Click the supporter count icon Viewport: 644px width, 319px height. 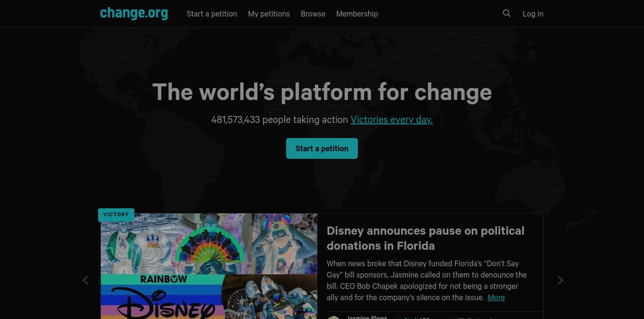click(x=407, y=318)
